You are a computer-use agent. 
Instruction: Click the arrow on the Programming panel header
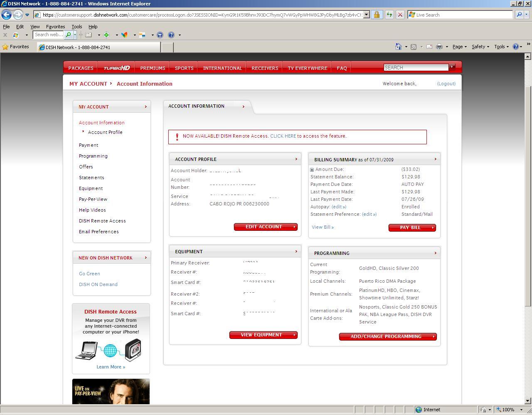pyautogui.click(x=435, y=253)
